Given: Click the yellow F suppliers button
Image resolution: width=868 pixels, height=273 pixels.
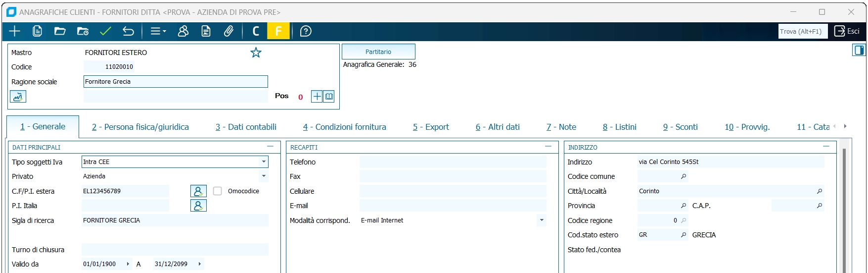Looking at the screenshot, I should (x=278, y=31).
